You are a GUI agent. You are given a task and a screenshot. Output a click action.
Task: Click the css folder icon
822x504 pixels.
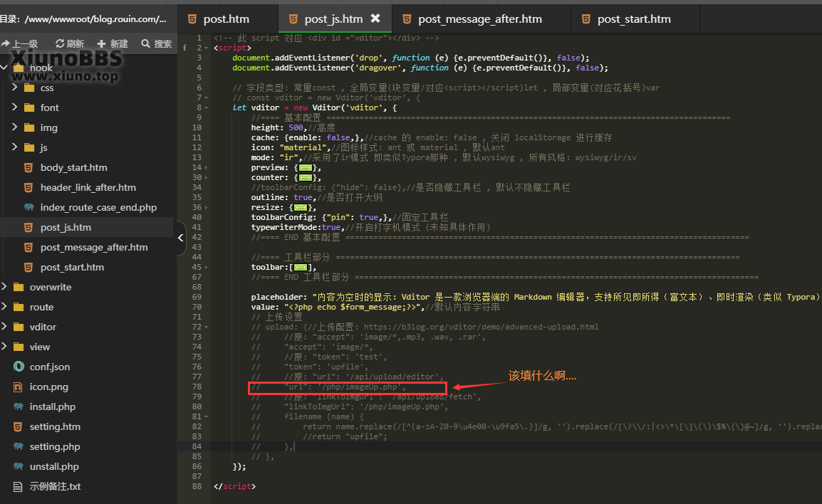pyautogui.click(x=29, y=88)
